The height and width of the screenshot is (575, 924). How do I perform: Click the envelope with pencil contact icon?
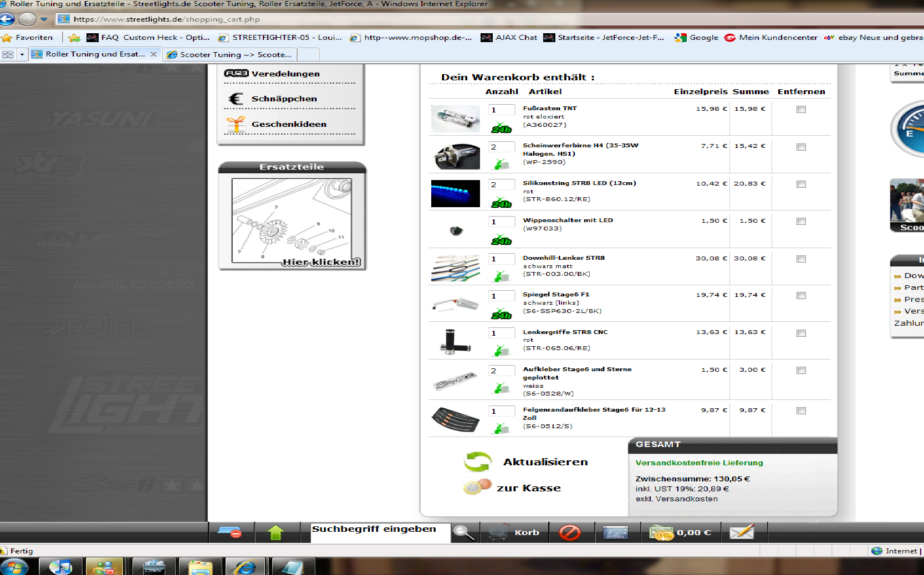pyautogui.click(x=742, y=533)
